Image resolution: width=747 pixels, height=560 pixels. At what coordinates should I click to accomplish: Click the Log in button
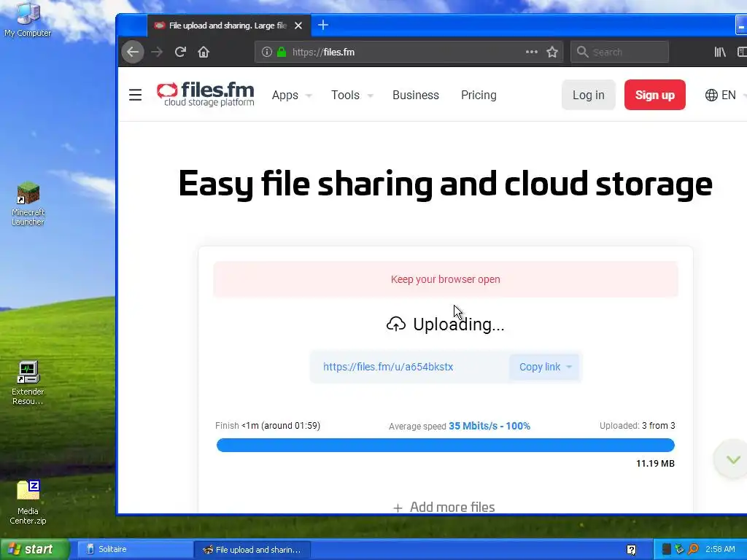[589, 95]
